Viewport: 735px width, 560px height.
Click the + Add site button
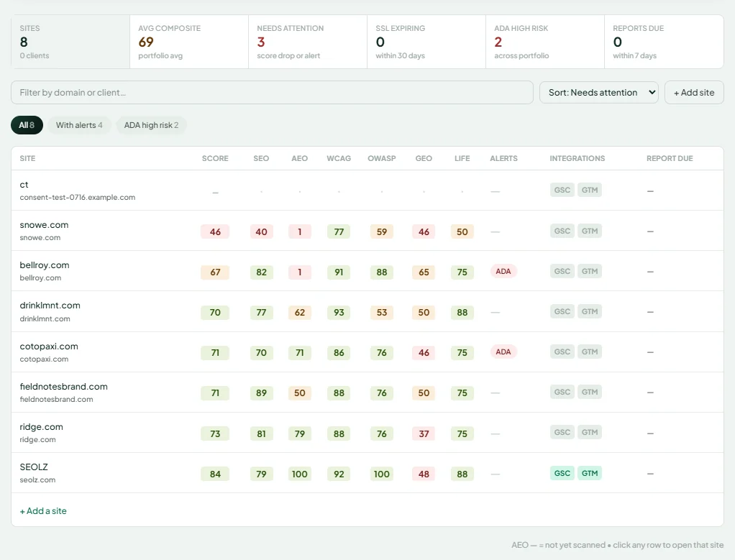694,92
